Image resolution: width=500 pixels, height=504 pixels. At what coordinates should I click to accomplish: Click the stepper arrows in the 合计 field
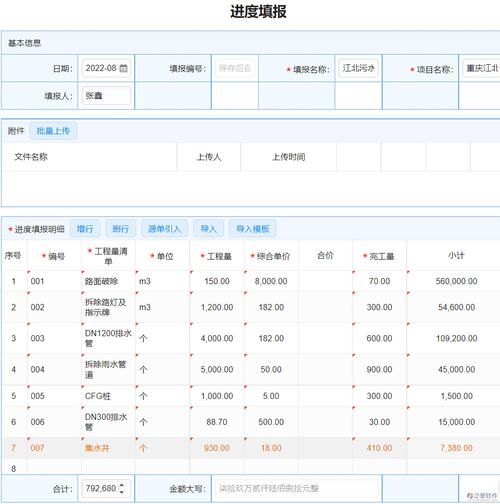coord(122,489)
